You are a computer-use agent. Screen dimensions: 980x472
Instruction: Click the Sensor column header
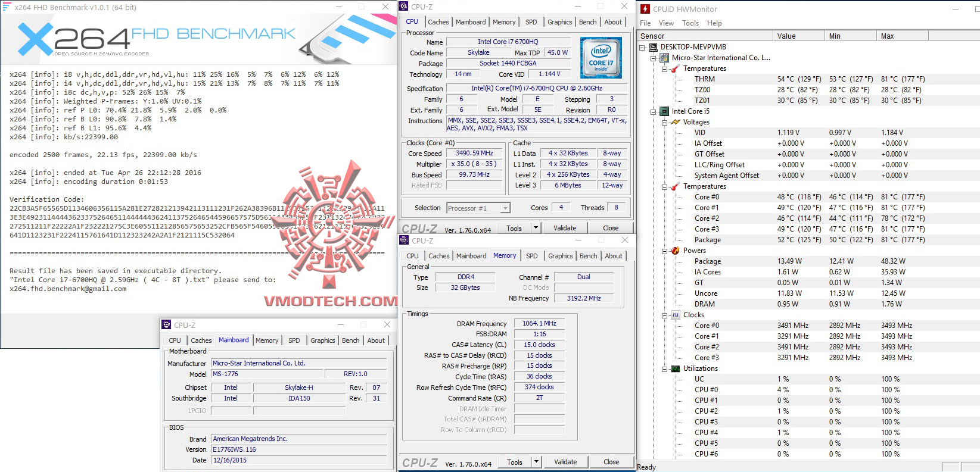(705, 36)
